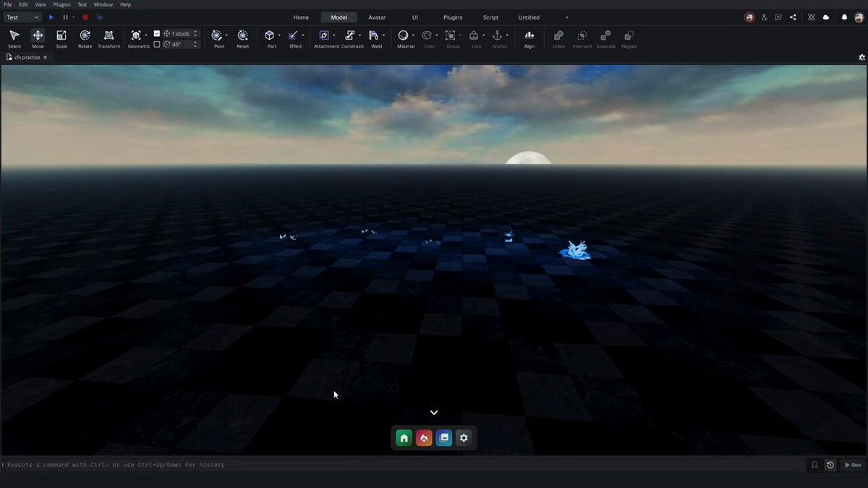Image resolution: width=868 pixels, height=488 pixels.
Task: Collapse the bottom dock with the chevron
Action: click(x=434, y=413)
